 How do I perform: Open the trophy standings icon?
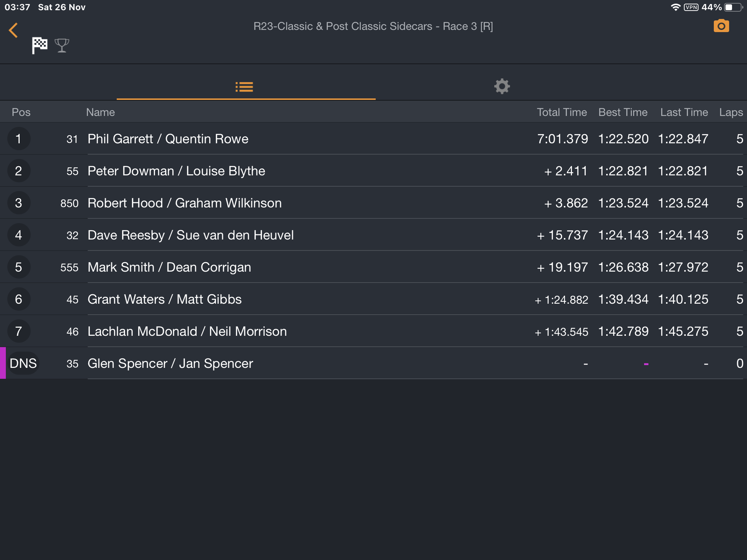[62, 46]
